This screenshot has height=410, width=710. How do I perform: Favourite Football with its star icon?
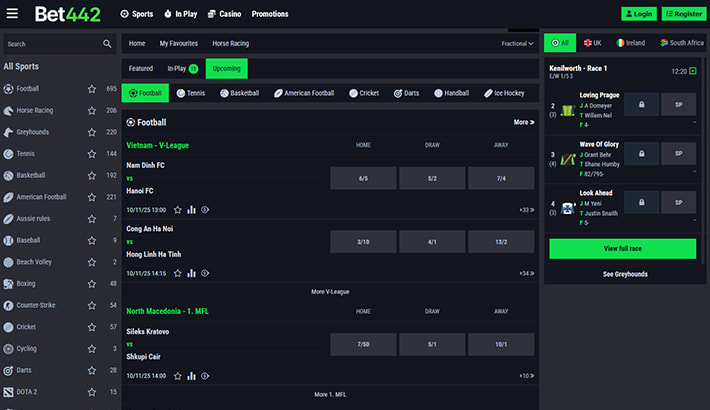(92, 89)
